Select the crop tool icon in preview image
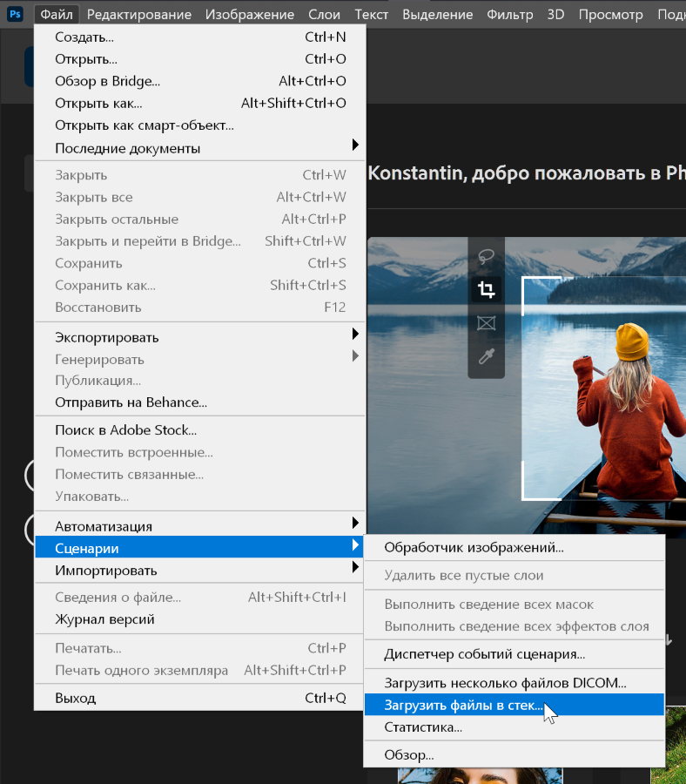The width and height of the screenshot is (686, 784). pyautogui.click(x=486, y=289)
